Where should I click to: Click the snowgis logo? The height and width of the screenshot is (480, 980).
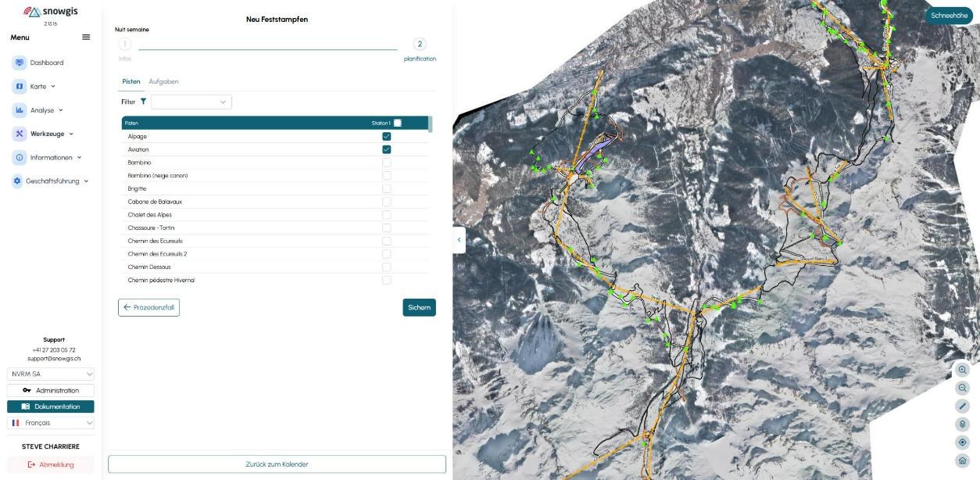[51, 12]
